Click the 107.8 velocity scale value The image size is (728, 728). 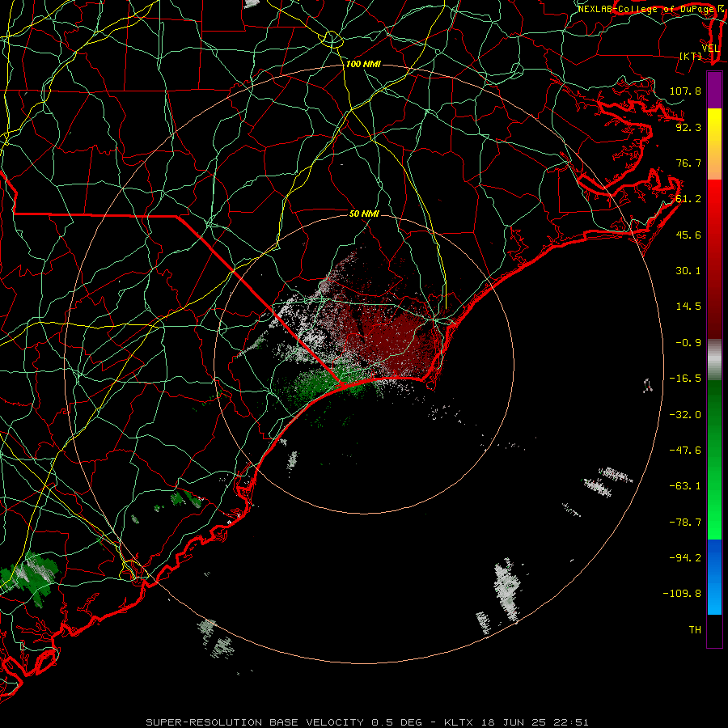coord(685,91)
